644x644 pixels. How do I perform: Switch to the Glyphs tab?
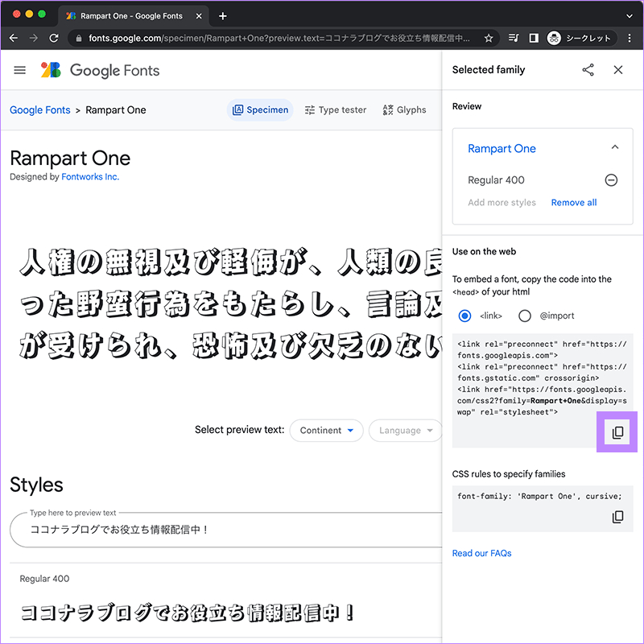[x=405, y=109]
